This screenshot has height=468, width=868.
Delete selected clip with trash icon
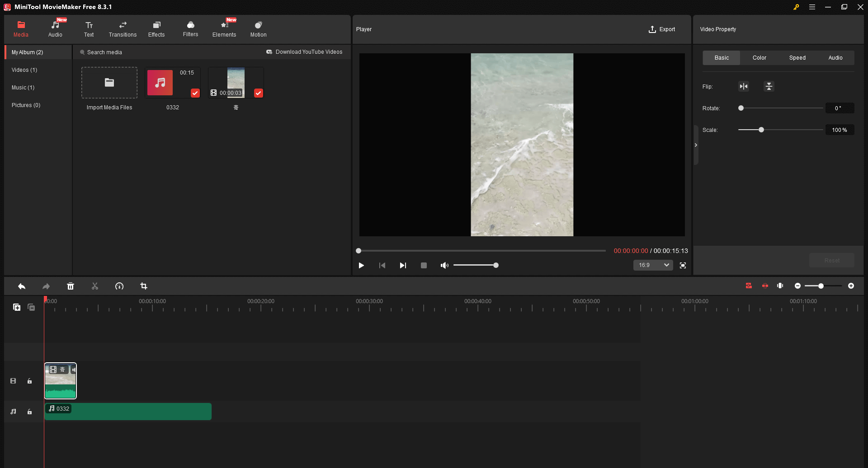coord(71,286)
